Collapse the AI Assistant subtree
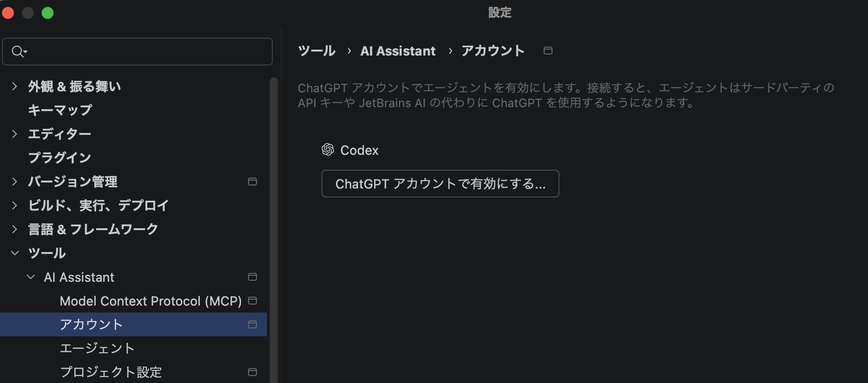868x383 pixels. pos(31,277)
